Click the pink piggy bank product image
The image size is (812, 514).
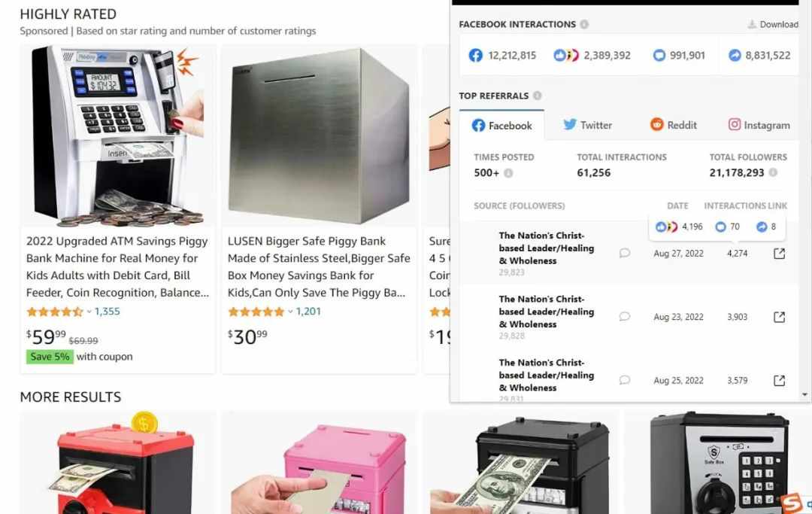(x=319, y=464)
